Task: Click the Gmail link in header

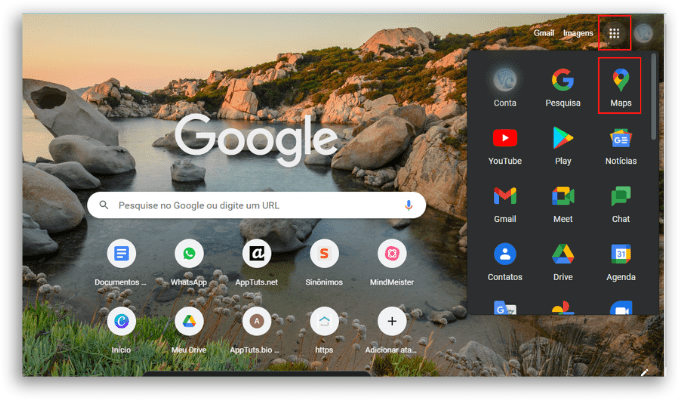Action: pos(544,33)
